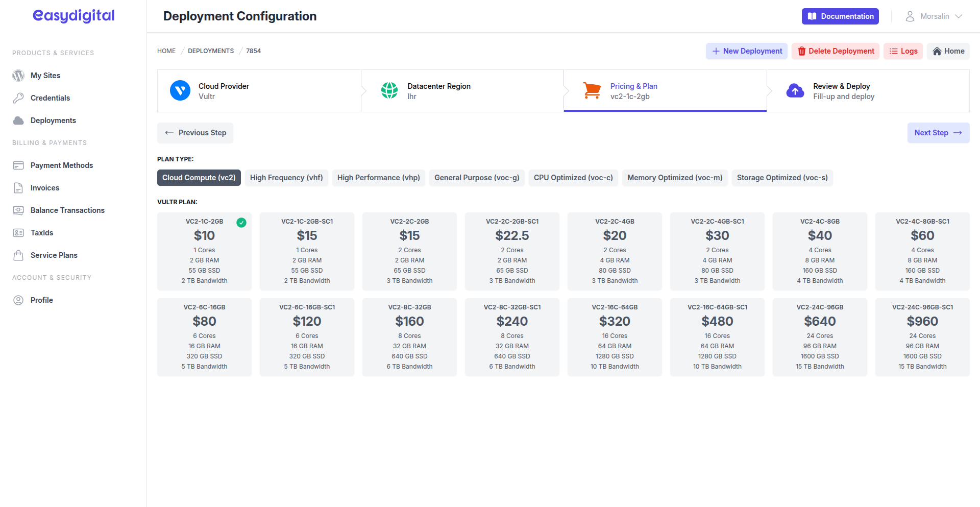Deselect the VC2-1C-2GB plan checkmark

point(242,223)
